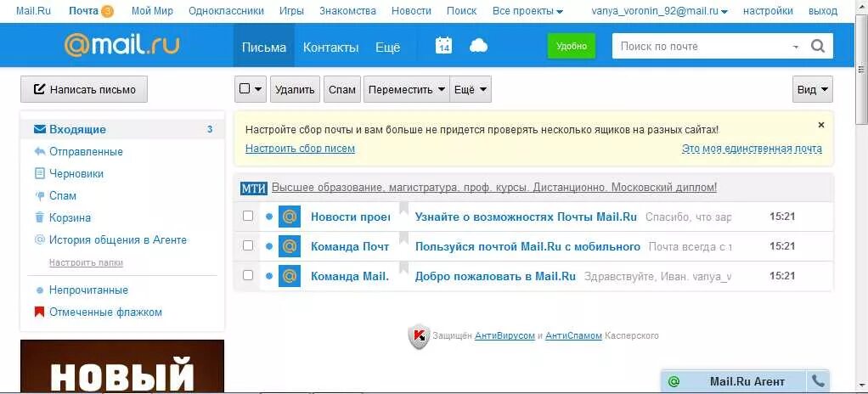Open the Вид dropdown
Viewport: 868px width, 394px height.
click(x=813, y=90)
